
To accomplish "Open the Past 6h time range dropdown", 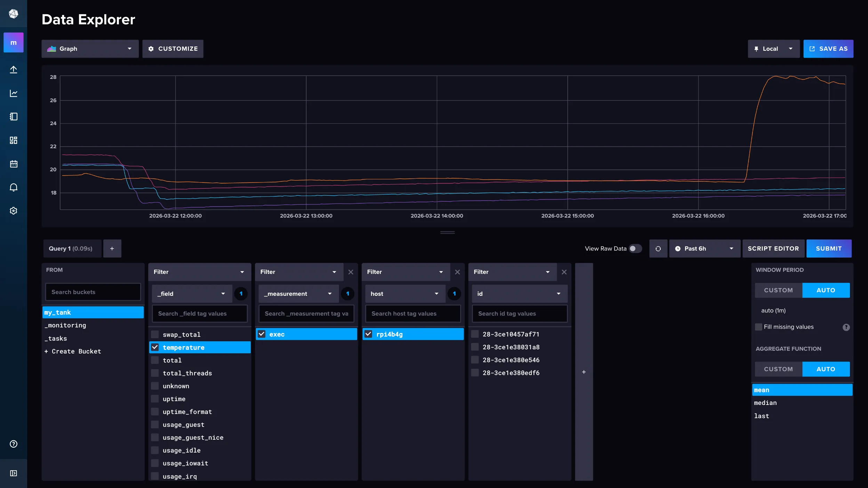I will pyautogui.click(x=705, y=249).
